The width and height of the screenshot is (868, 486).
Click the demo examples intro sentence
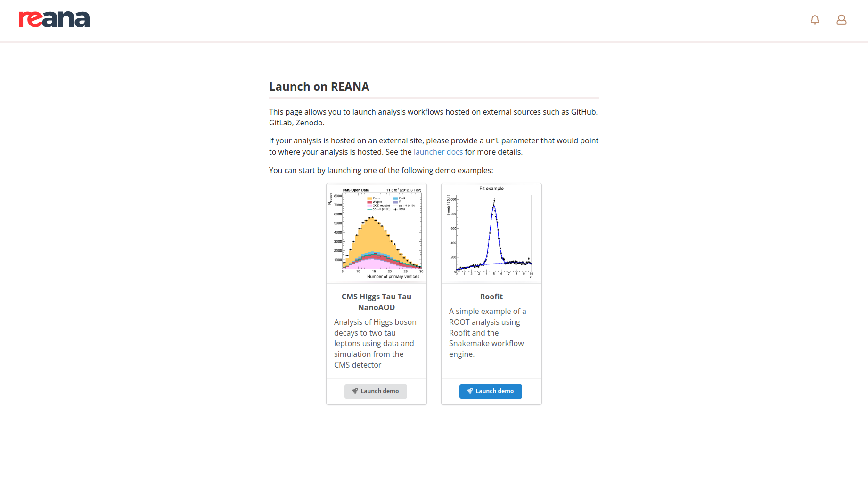381,170
